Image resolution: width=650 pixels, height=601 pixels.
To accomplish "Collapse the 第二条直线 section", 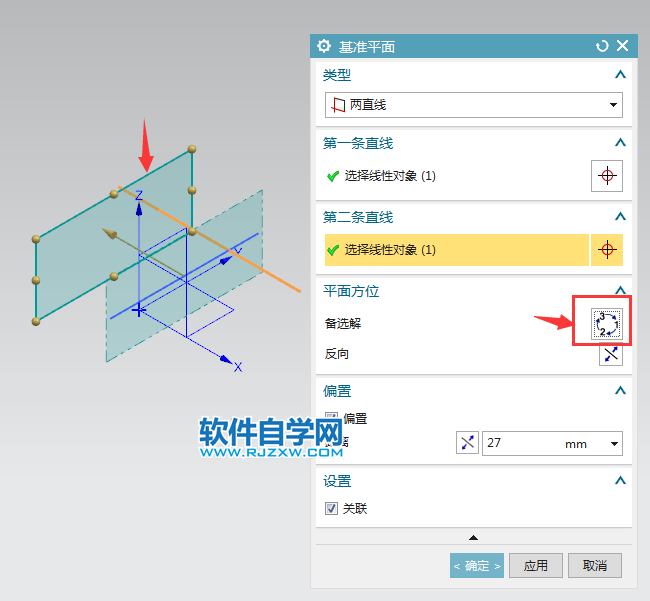I will 620,216.
